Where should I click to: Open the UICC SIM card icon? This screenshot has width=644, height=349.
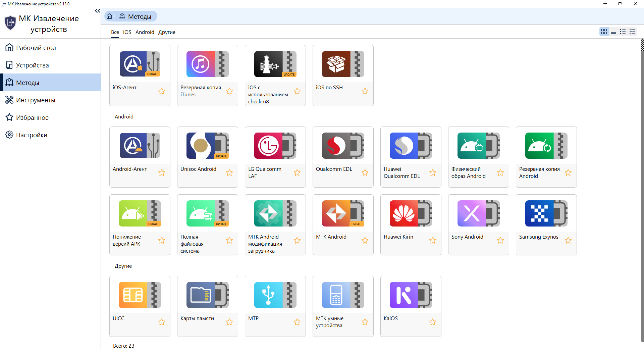[x=140, y=295]
